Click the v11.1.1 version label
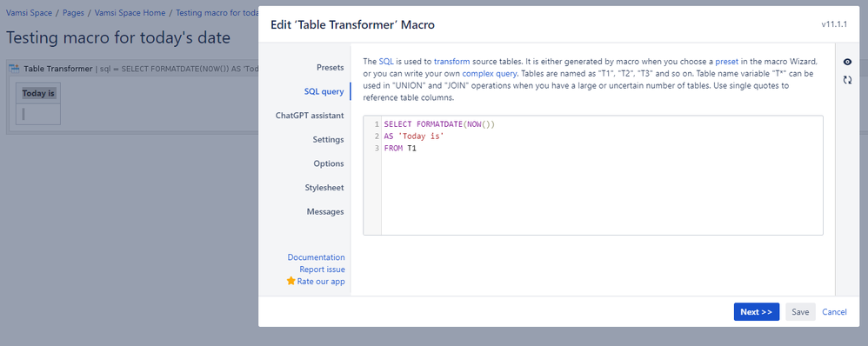 [x=834, y=25]
